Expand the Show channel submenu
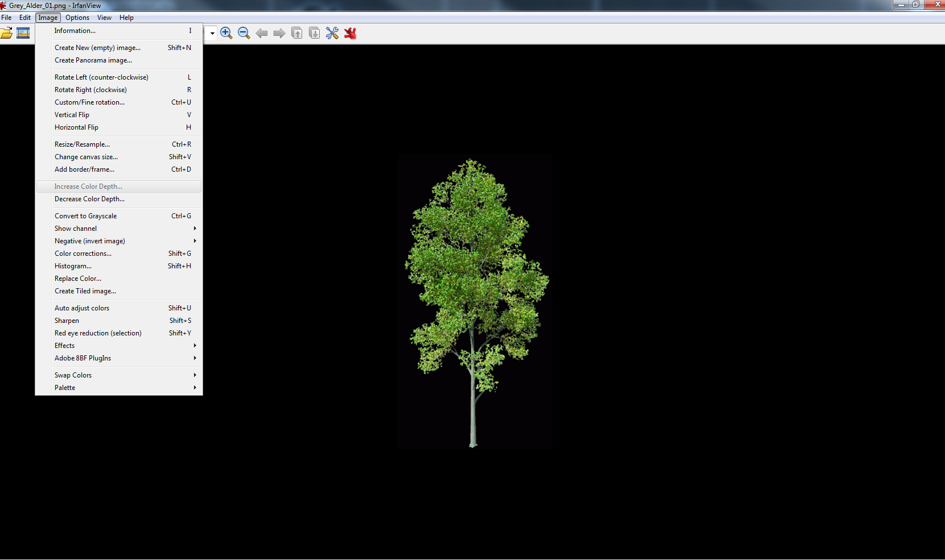Screen dimensions: 945x560 (119, 229)
